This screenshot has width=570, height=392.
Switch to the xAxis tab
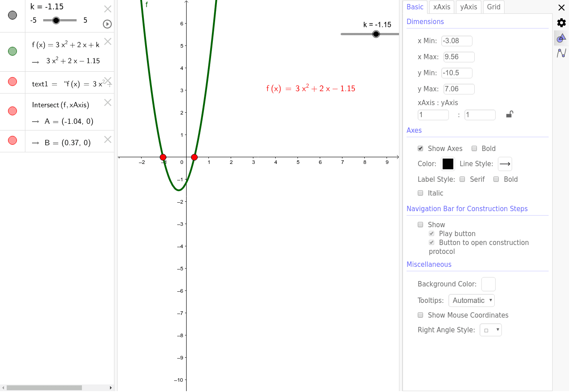point(441,7)
